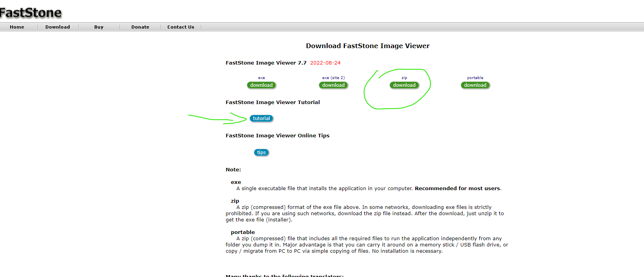Open the Buy menu item
Screen dimensions: 644x277
click(99, 27)
